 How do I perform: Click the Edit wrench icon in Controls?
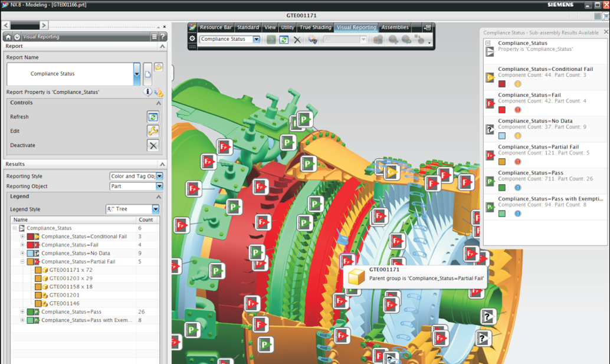(x=153, y=131)
